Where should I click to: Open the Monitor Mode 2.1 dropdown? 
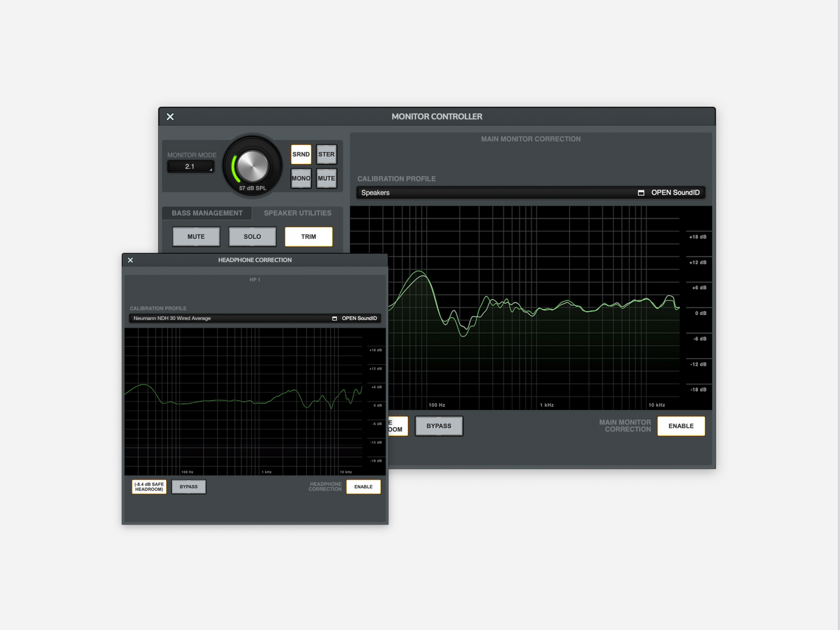tap(190, 166)
